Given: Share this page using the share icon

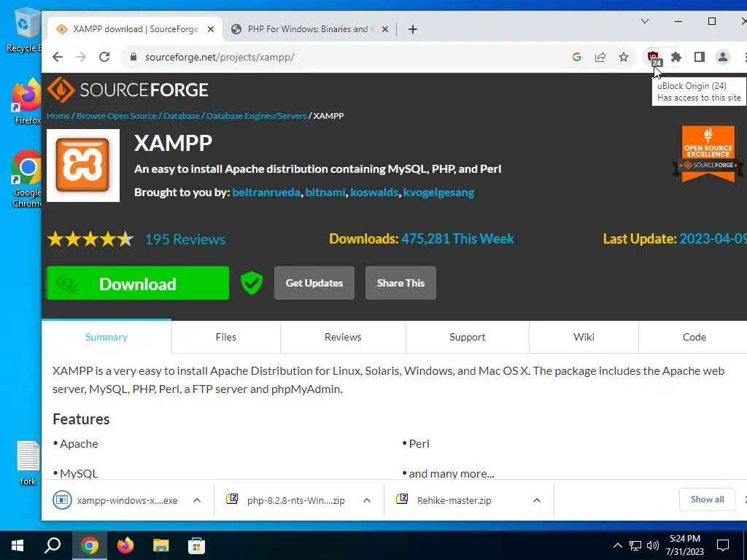Looking at the screenshot, I should pyautogui.click(x=600, y=57).
